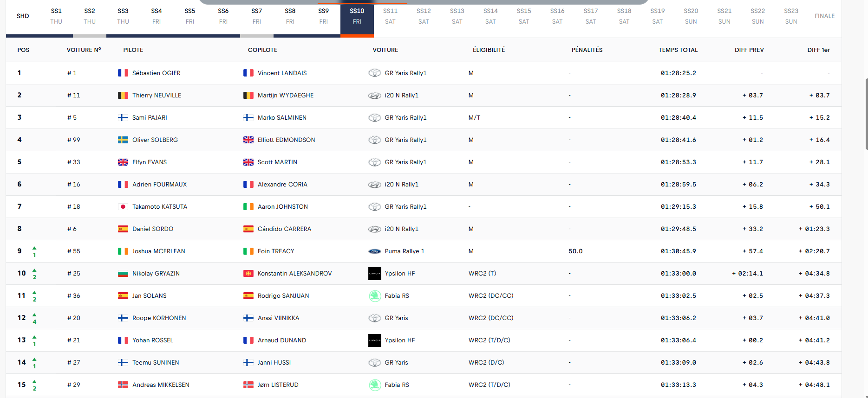The width and height of the screenshot is (868, 398).
Task: Click the POS column header
Action: pyautogui.click(x=23, y=50)
